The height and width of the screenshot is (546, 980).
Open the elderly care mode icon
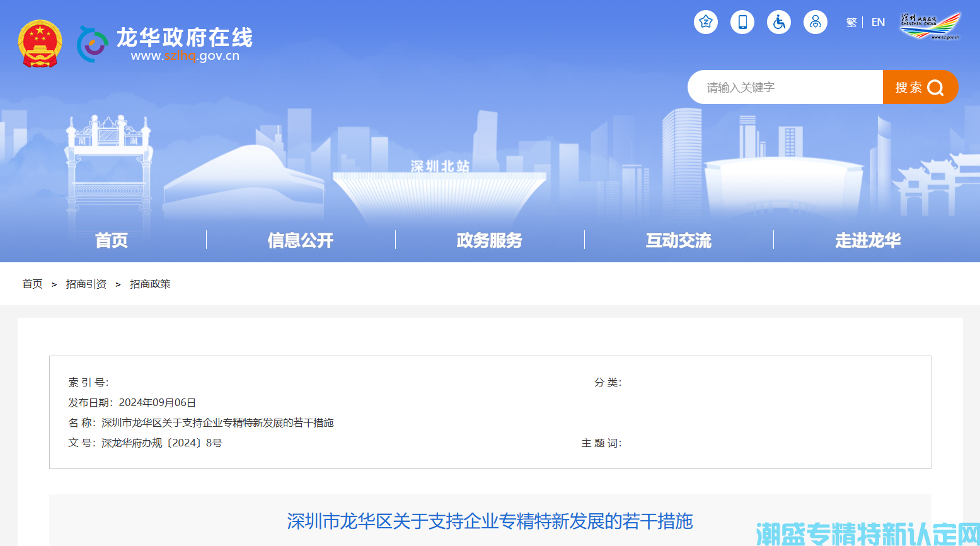coord(816,22)
